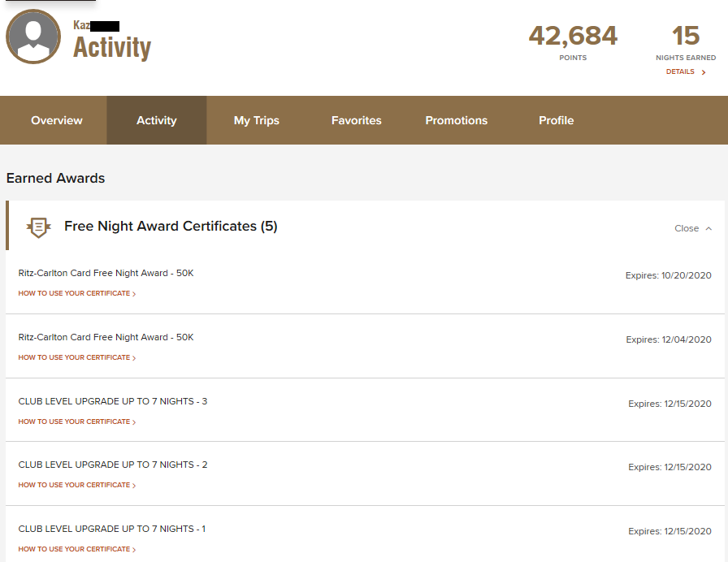Open the Overview tab
Viewport: 728px width, 562px height.
pyautogui.click(x=57, y=120)
